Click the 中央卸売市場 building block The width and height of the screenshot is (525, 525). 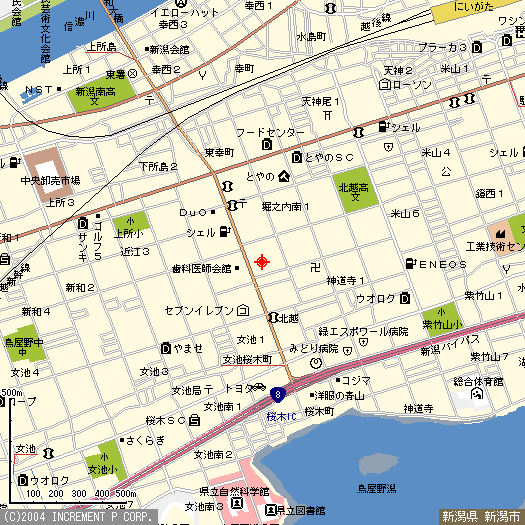tap(49, 175)
